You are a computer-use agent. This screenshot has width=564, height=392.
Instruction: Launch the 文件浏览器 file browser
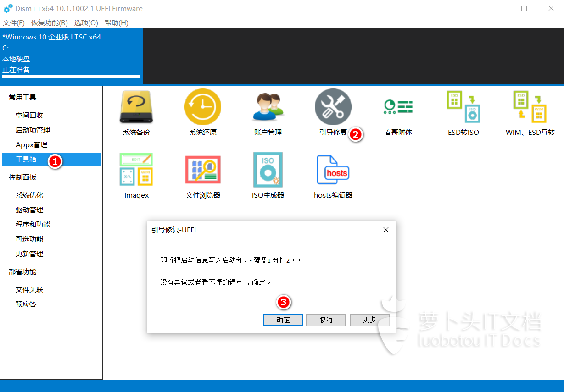click(202, 170)
